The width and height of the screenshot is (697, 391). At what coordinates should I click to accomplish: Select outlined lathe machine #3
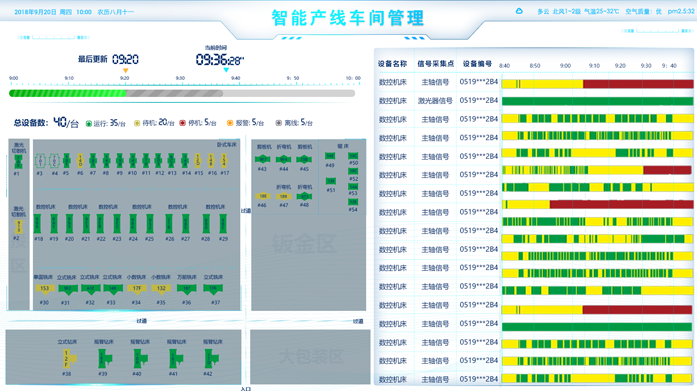click(x=40, y=160)
